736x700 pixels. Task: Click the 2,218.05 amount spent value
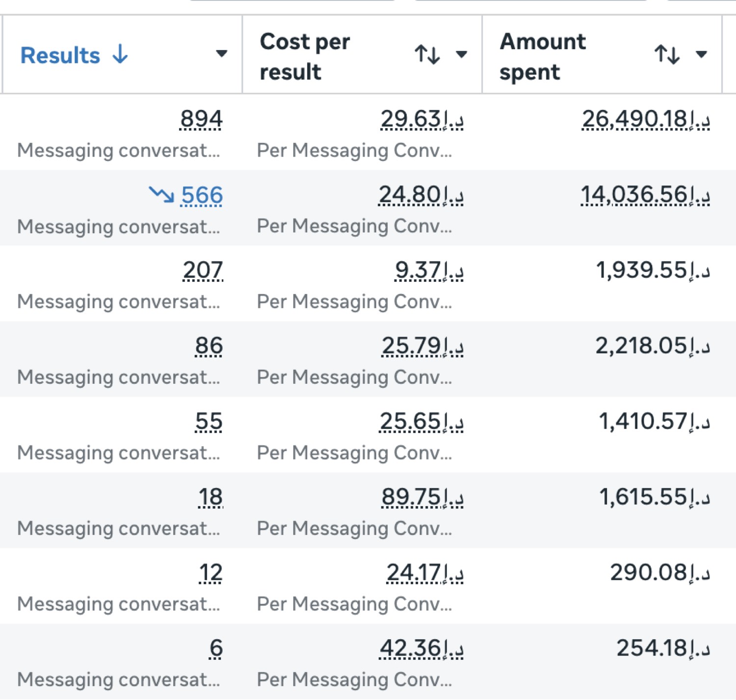(x=653, y=346)
